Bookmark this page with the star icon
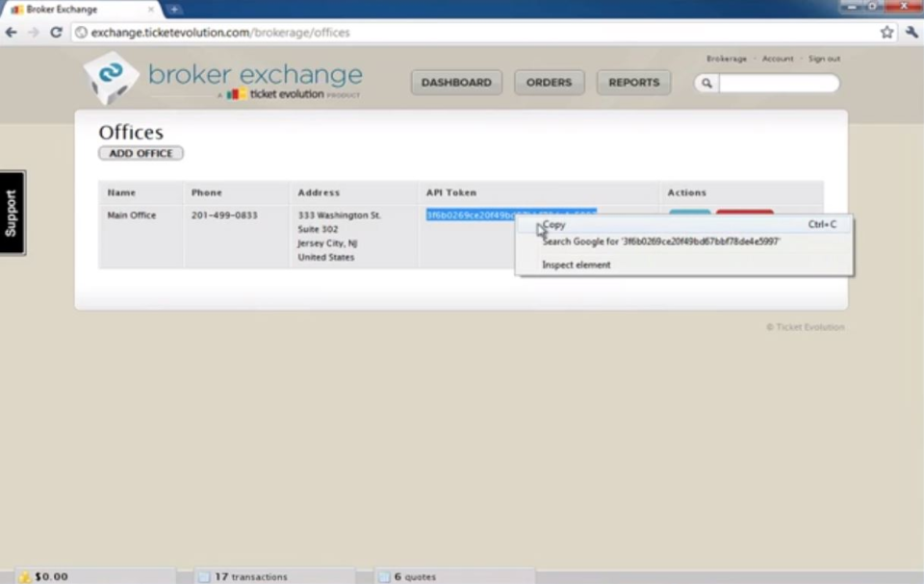Viewport: 924px width, 584px height. coord(885,32)
